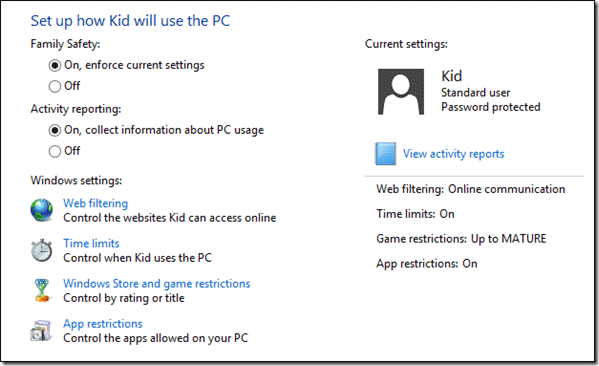Open View activity reports
The height and width of the screenshot is (366, 599).
[453, 154]
